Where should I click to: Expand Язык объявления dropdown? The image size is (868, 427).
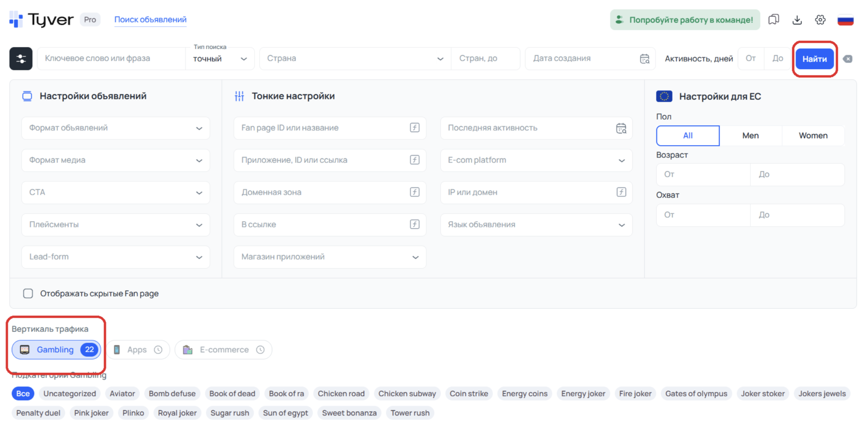(x=536, y=225)
